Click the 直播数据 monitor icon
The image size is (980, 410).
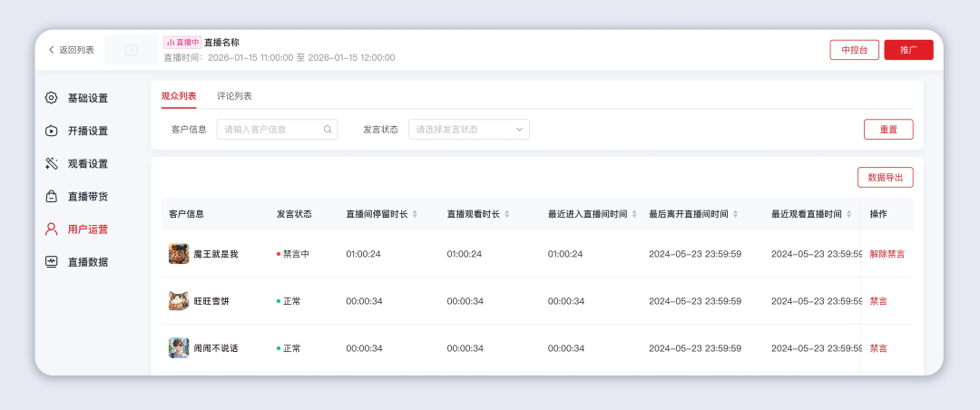pyautogui.click(x=52, y=261)
